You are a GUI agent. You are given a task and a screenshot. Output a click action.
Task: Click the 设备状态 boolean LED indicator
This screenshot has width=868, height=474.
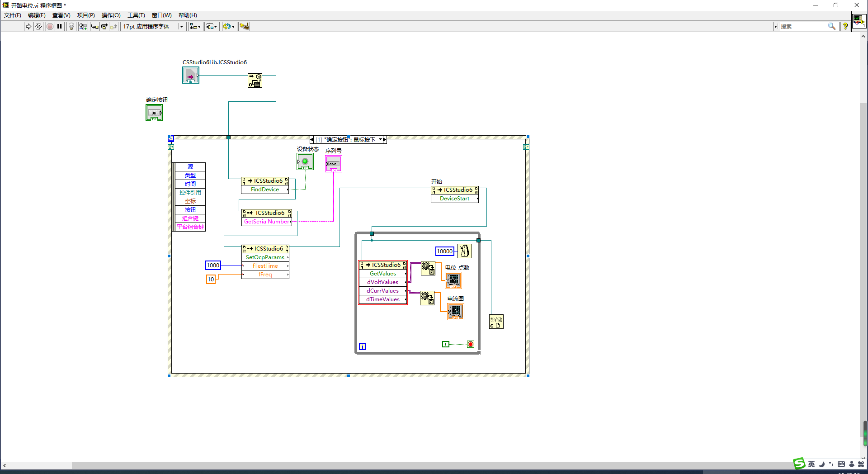pyautogui.click(x=305, y=161)
